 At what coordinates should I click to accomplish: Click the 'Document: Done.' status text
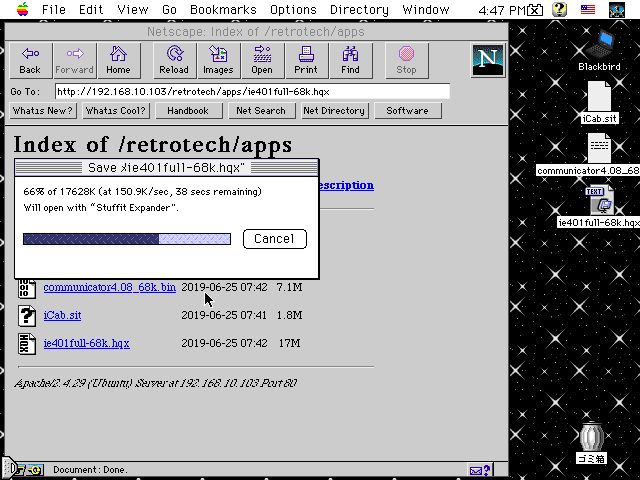pos(90,470)
